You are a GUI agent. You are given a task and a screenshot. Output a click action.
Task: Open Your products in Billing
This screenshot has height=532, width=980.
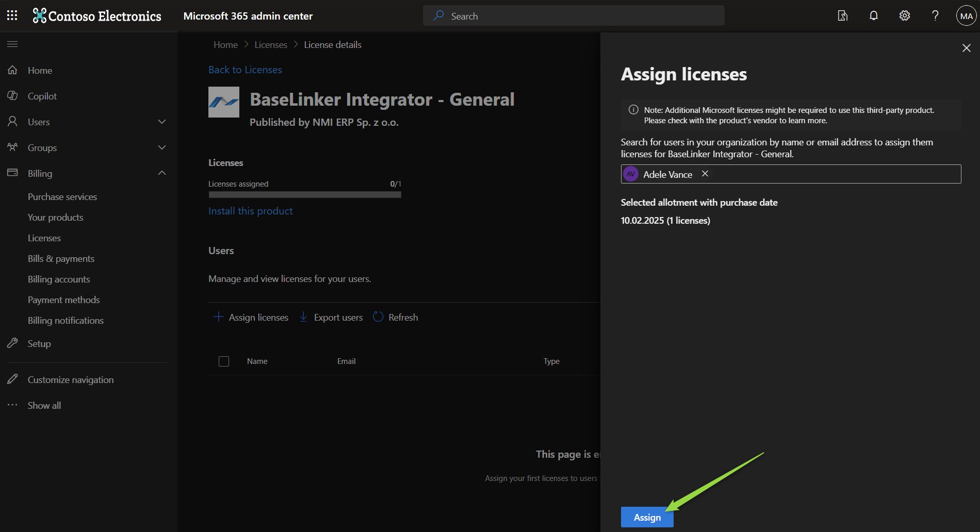click(56, 218)
